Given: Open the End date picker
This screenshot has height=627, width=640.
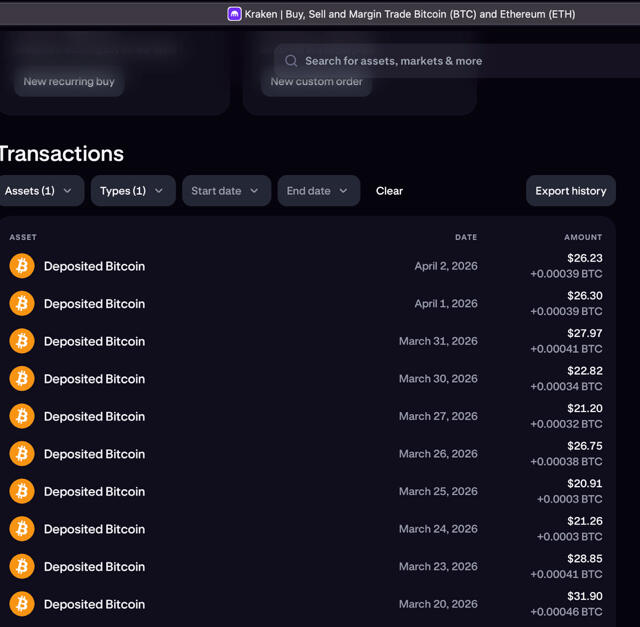Looking at the screenshot, I should pos(318,191).
